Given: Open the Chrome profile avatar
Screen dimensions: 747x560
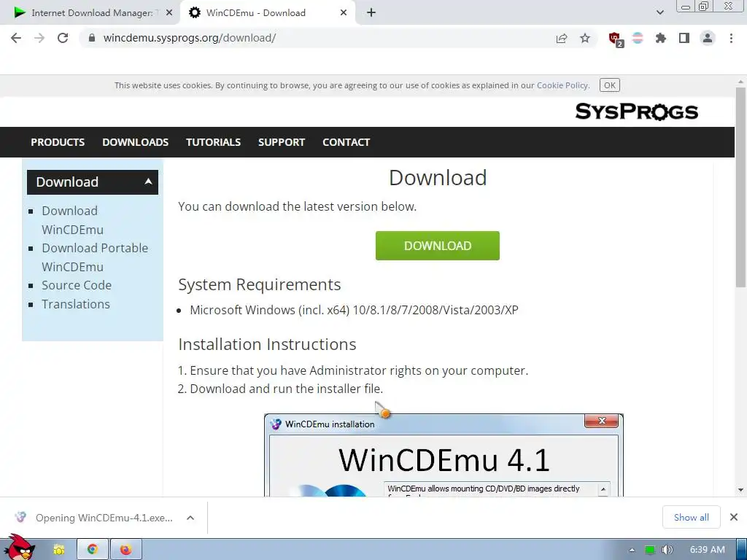Looking at the screenshot, I should pos(708,38).
